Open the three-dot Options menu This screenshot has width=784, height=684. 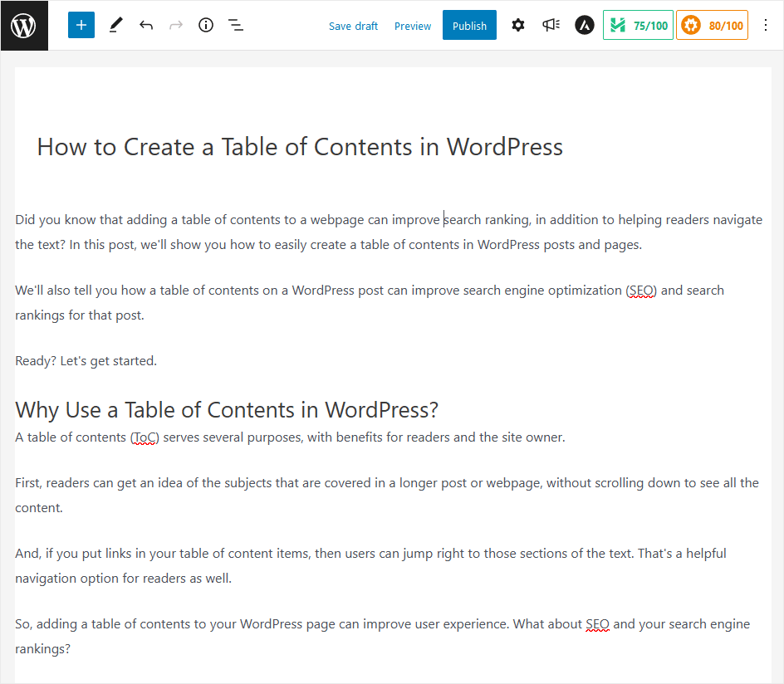[x=766, y=25]
